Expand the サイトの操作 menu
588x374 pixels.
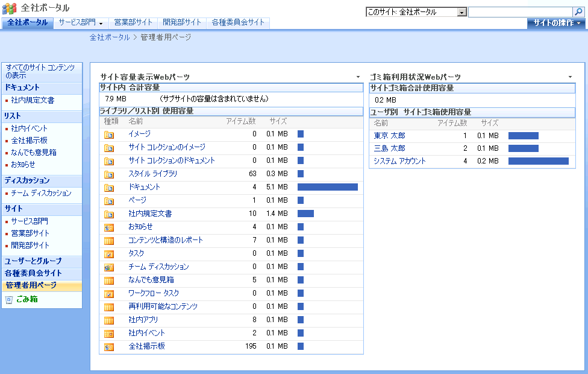pos(556,23)
